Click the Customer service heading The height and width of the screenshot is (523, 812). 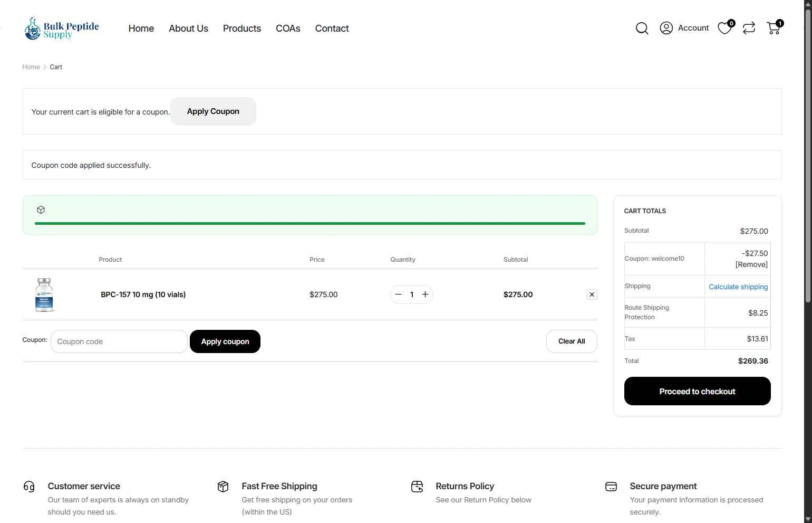point(84,486)
